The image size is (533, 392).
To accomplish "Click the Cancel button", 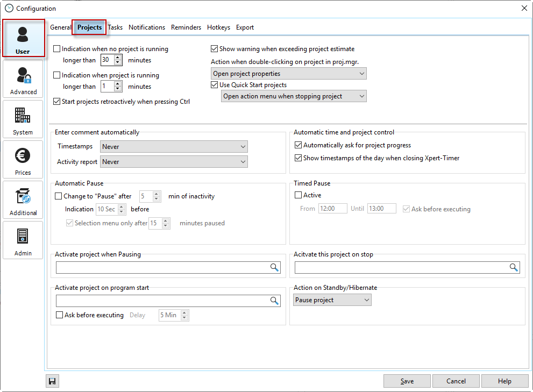I will [456, 381].
